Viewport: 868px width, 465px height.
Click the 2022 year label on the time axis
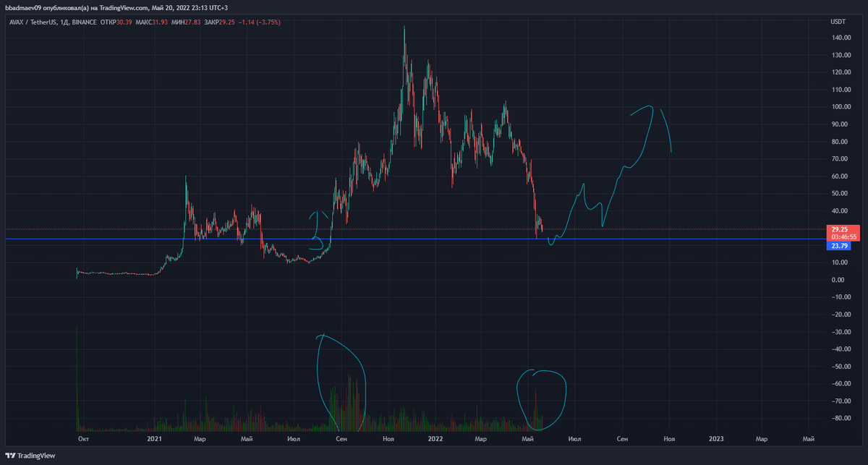click(x=435, y=439)
